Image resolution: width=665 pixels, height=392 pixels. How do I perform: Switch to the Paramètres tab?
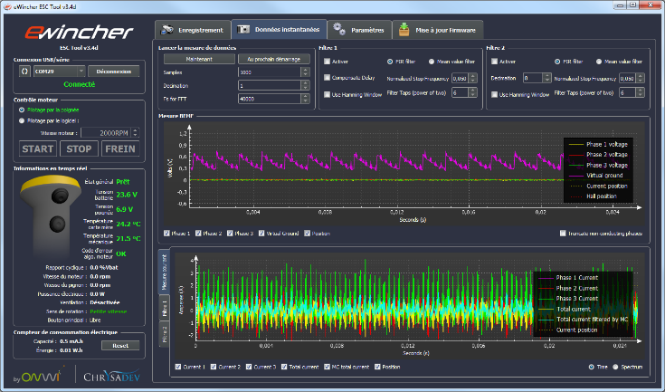pos(360,30)
